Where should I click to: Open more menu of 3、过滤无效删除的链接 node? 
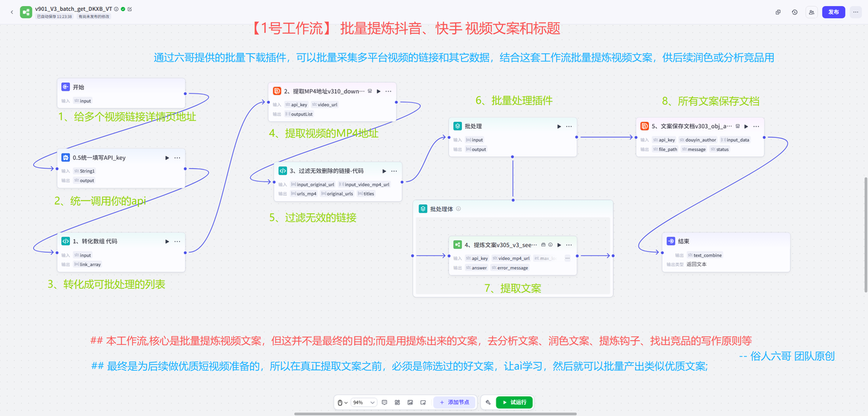pos(395,171)
